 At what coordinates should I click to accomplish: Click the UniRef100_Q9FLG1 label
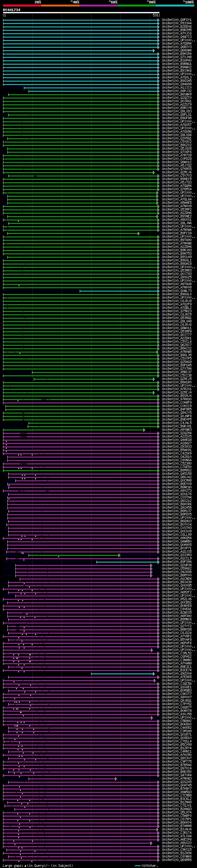tap(176, 115)
